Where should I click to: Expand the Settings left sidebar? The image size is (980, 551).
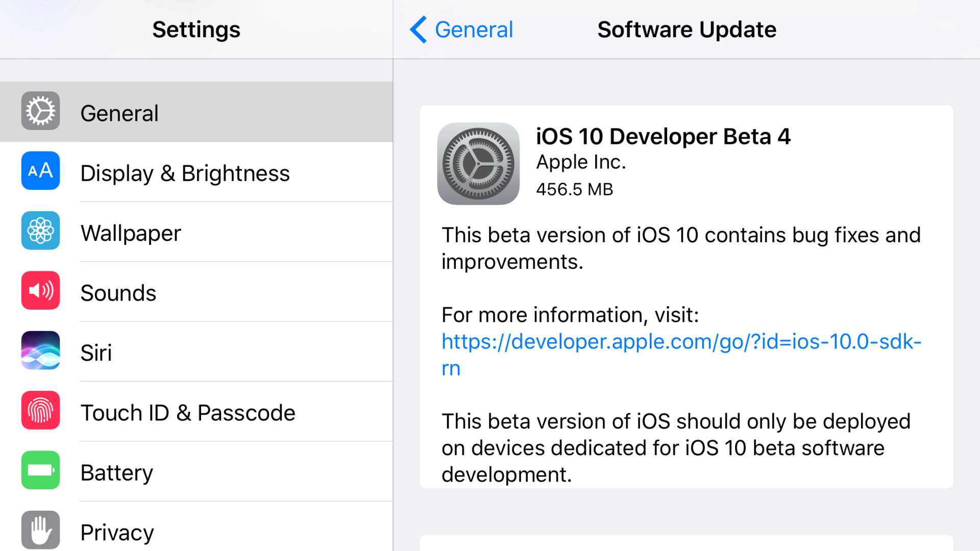195,28
